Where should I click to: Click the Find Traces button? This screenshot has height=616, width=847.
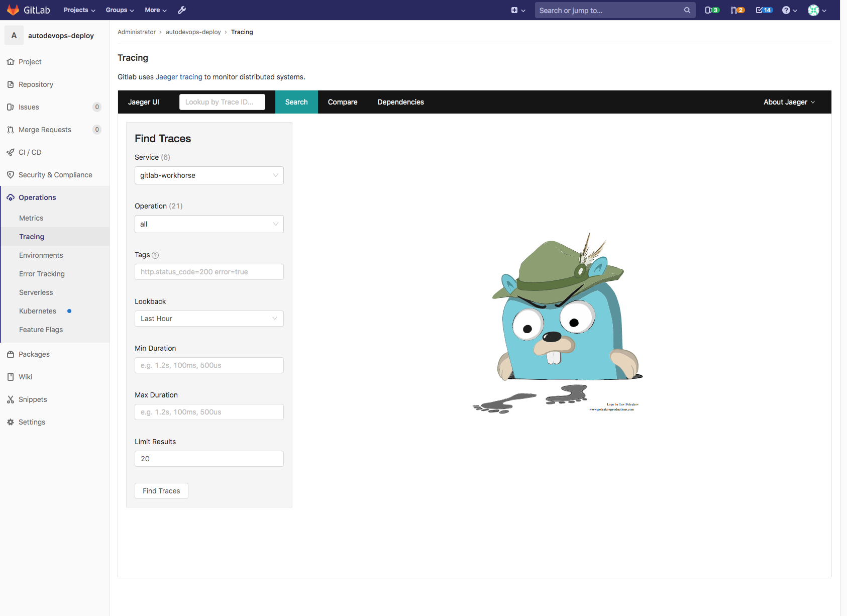(x=161, y=491)
